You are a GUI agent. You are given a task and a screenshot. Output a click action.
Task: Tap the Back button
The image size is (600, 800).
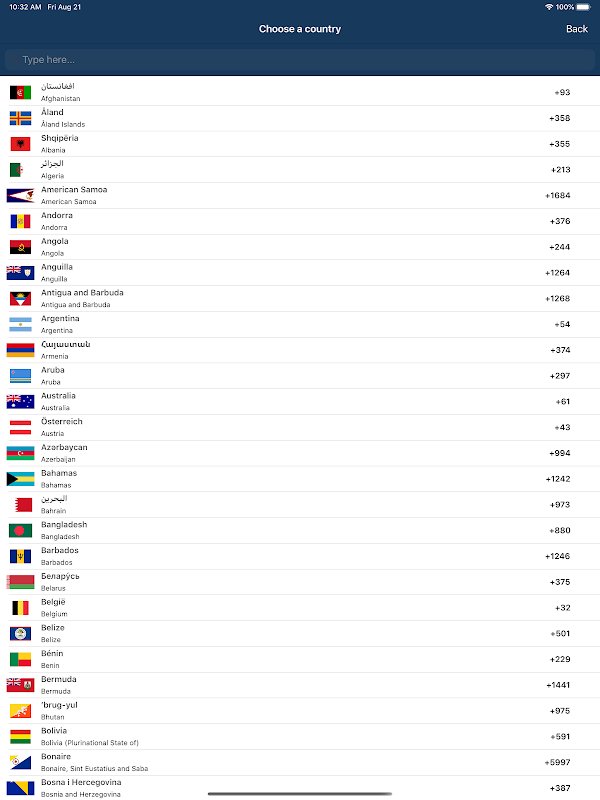point(576,29)
